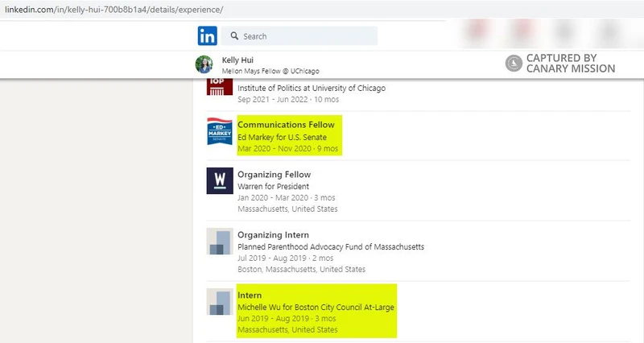Click the 'Warren for President' company text
This screenshot has width=644, height=343.
pyautogui.click(x=273, y=187)
